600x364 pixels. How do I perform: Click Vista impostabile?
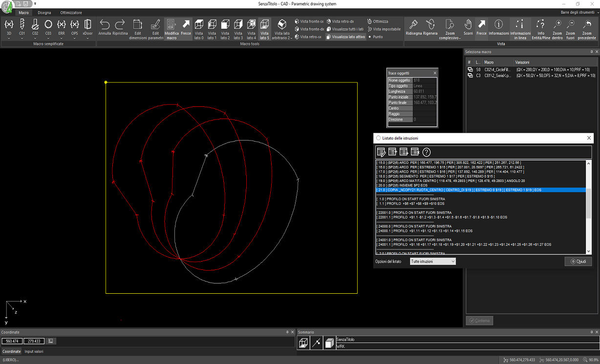point(384,29)
